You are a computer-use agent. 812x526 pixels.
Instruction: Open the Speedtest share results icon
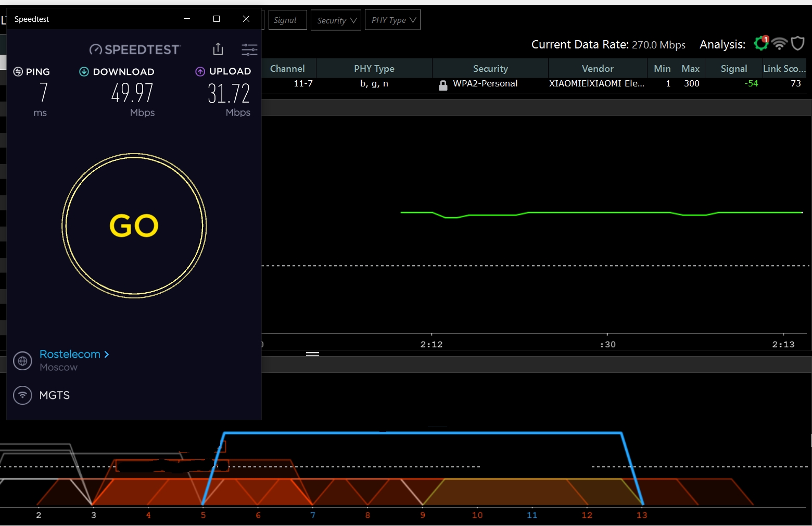pos(218,49)
